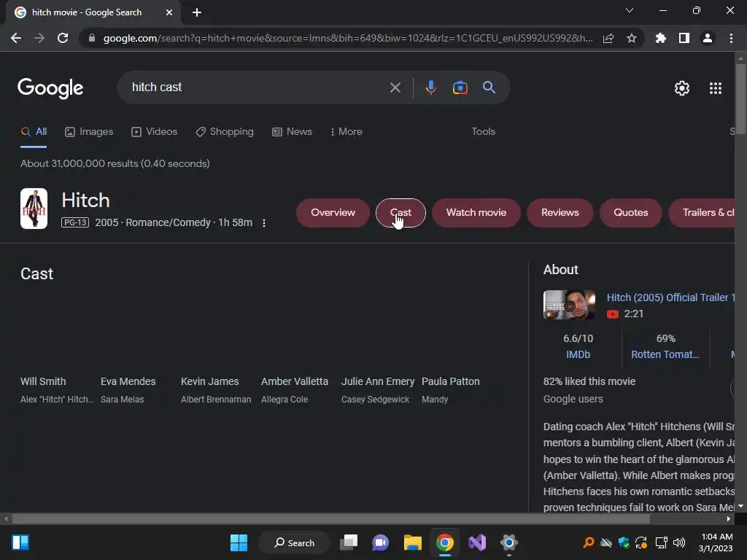Click the address bar URL
This screenshot has height=560, width=747.
pyautogui.click(x=348, y=38)
